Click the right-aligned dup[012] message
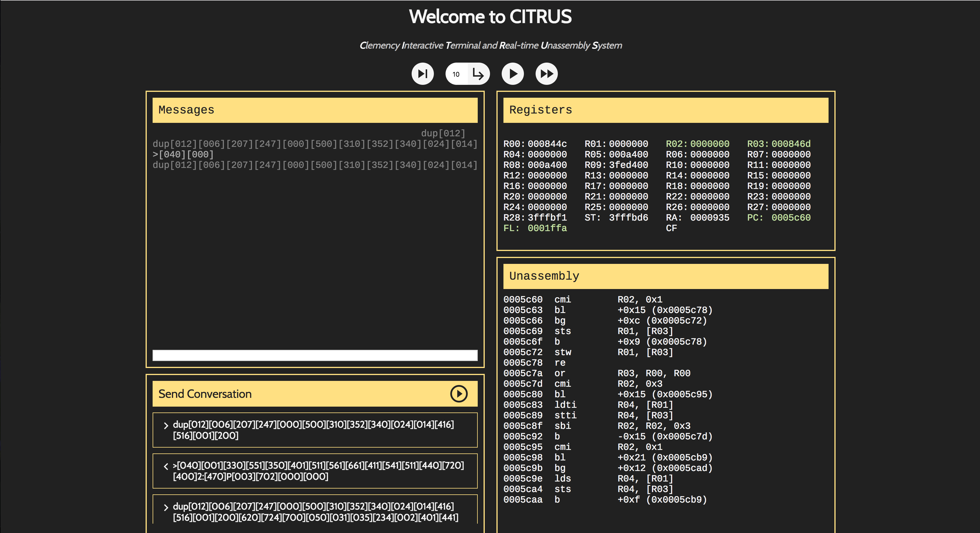Screen dimensions: 980x533 [443, 133]
